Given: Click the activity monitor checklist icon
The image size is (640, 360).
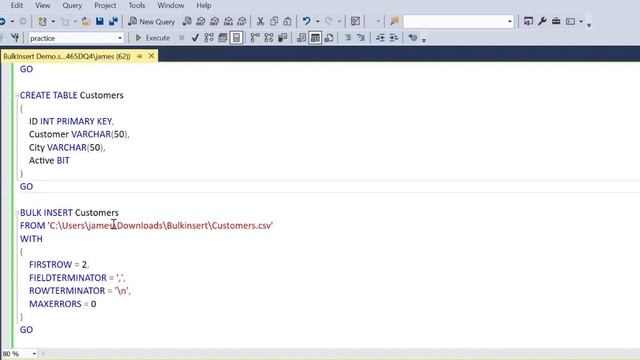Looking at the screenshot, I should (355, 21).
